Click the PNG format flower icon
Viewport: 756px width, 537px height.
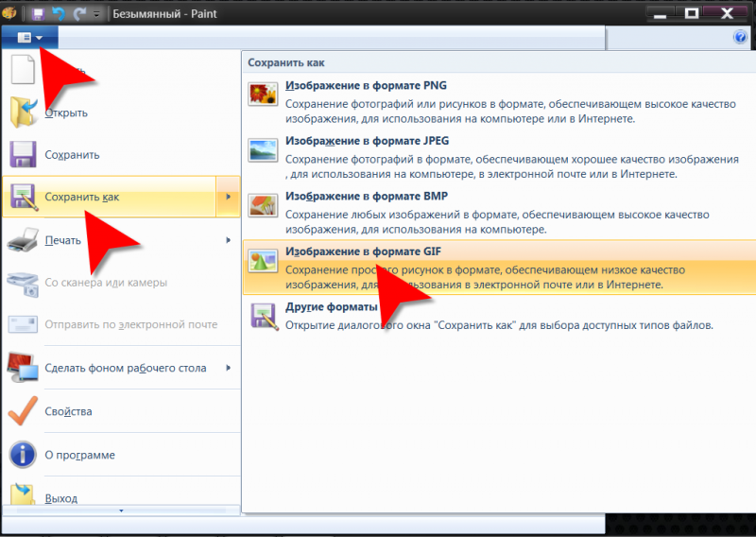click(x=263, y=95)
